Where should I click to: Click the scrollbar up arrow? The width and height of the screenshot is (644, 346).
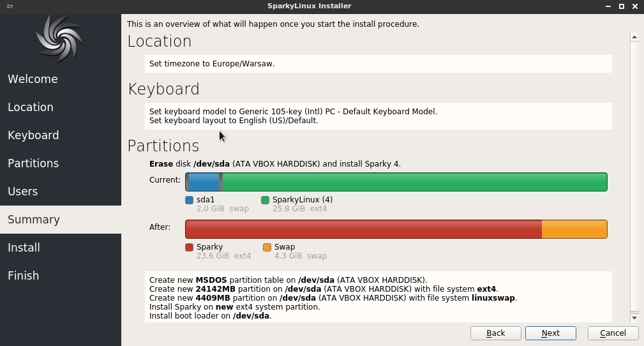point(634,38)
